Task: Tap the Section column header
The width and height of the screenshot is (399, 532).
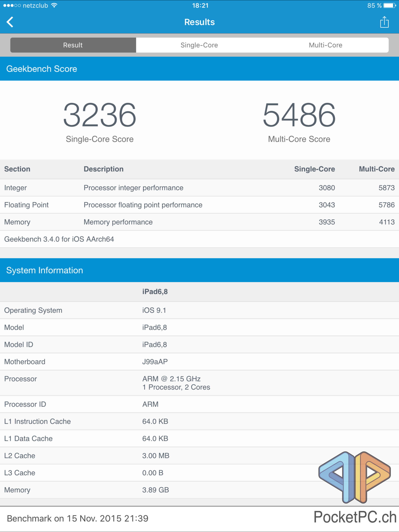Action: pos(17,169)
